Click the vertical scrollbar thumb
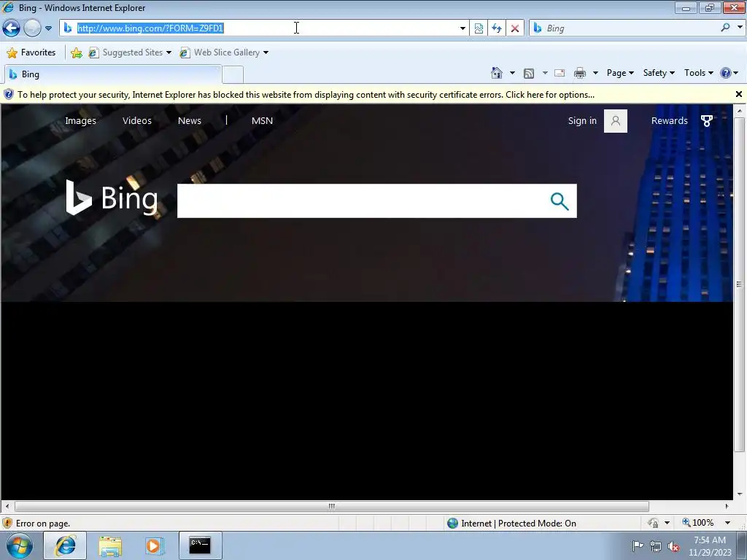This screenshot has width=747, height=560. tap(739, 285)
